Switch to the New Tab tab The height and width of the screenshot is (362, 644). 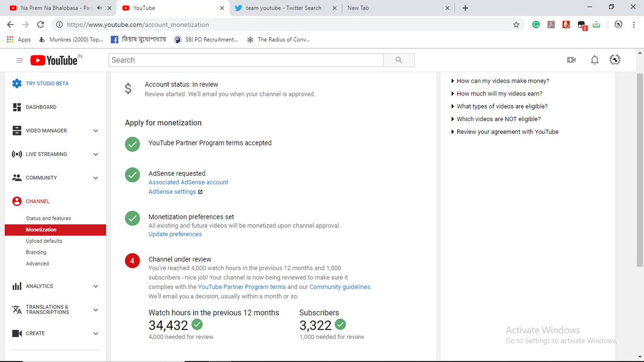(397, 8)
